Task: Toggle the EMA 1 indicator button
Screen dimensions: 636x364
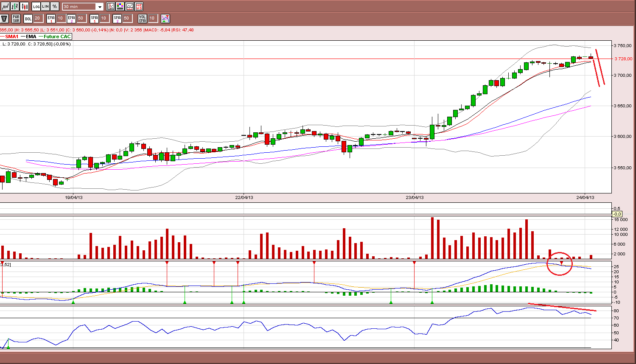Action: pyautogui.click(x=51, y=18)
